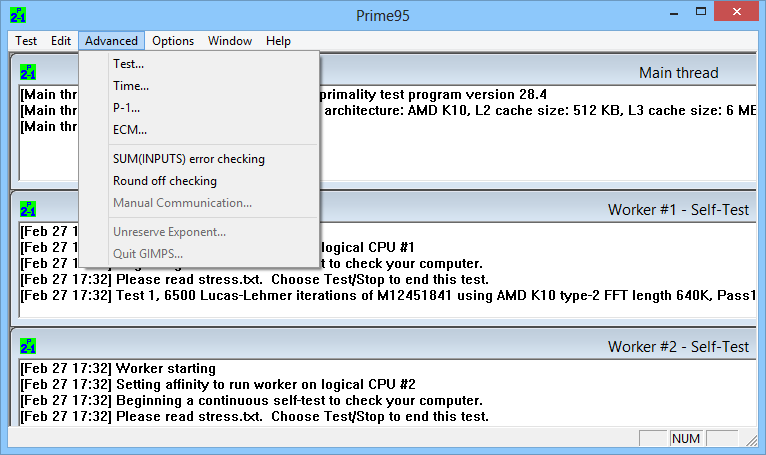The width and height of the screenshot is (766, 455).
Task: Toggle SUM(INPUTS) error checking
Action: 199,159
